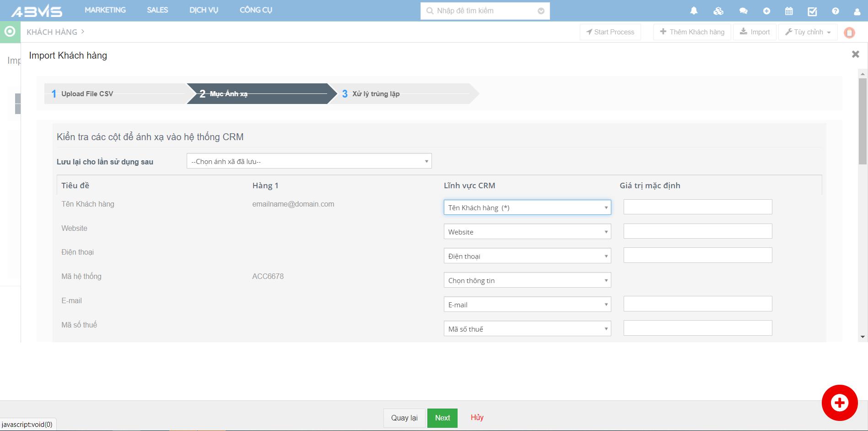Open the chat messages icon

(x=743, y=11)
